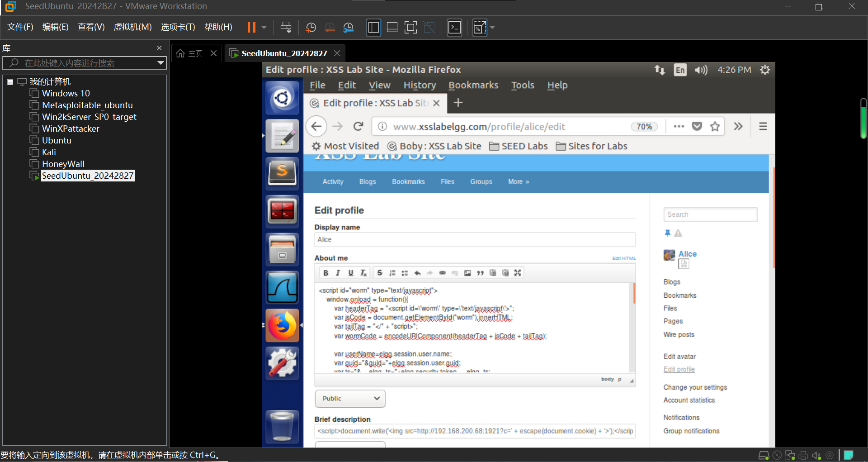Toggle numbered list in About me editor

[x=392, y=273]
